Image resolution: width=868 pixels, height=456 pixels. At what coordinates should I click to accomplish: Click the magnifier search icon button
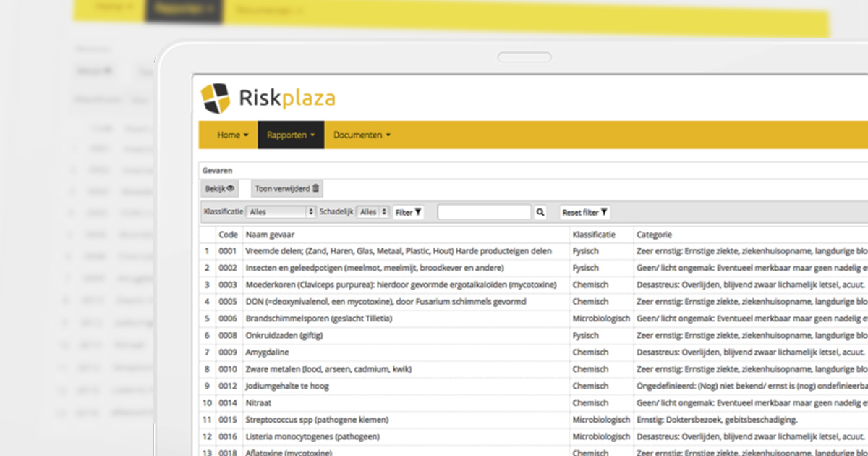(x=540, y=212)
